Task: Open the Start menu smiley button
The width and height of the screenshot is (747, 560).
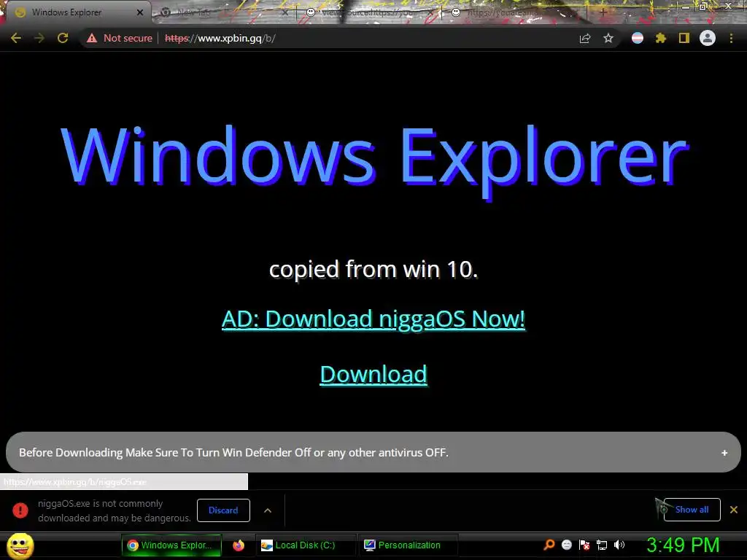Action: tap(20, 545)
